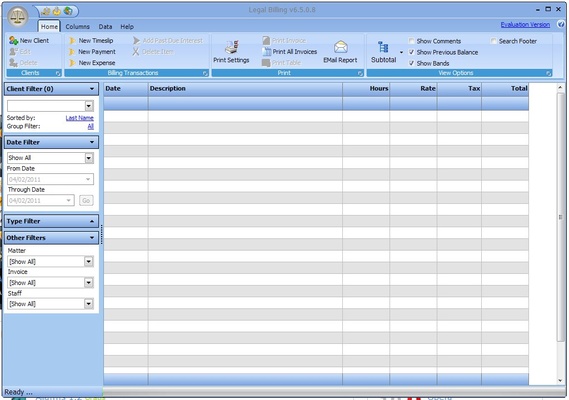Collapse the Date Filter panel
Screen dimensions: 569x400
click(92, 142)
